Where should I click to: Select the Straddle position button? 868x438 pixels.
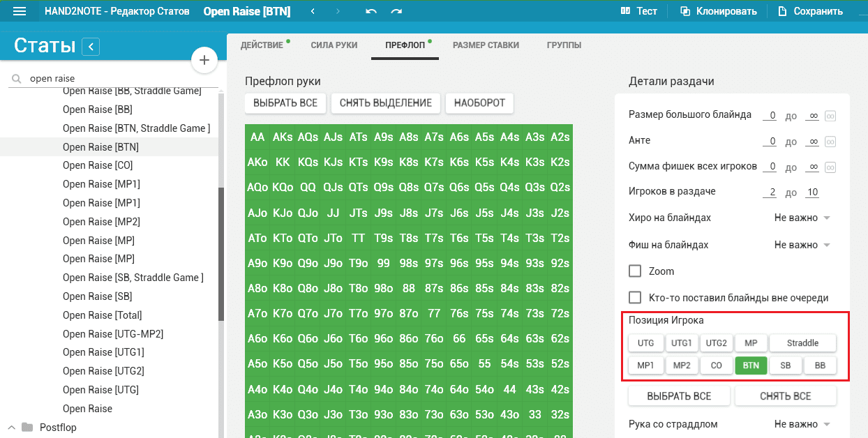coord(802,343)
